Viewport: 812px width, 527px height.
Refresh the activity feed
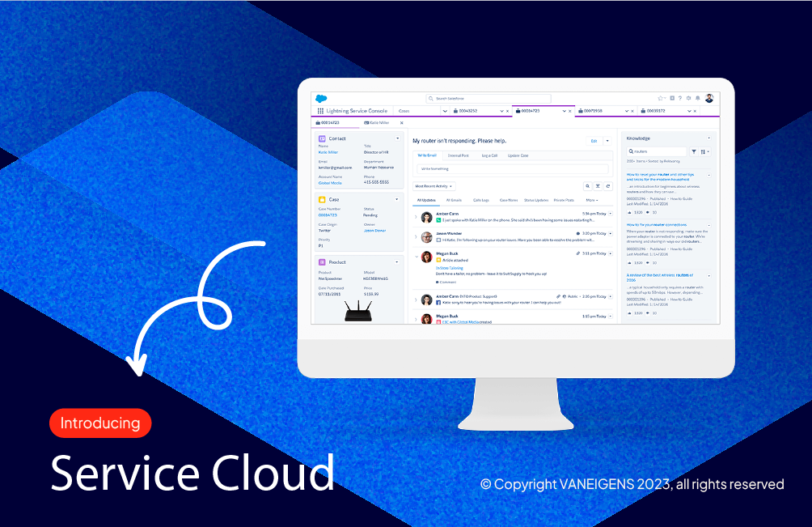click(608, 186)
